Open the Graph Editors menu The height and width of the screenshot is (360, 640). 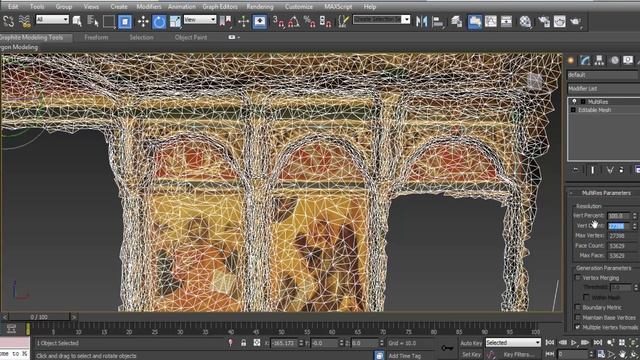(220, 7)
